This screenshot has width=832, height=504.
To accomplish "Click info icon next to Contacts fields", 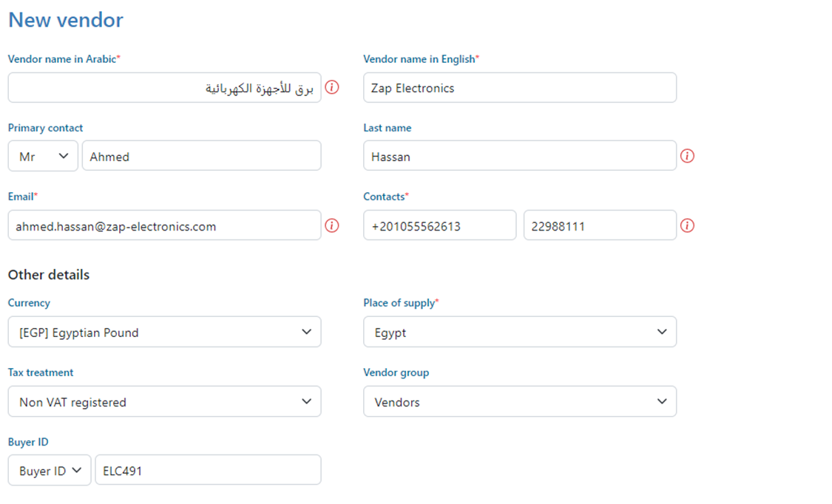I will 687,225.
